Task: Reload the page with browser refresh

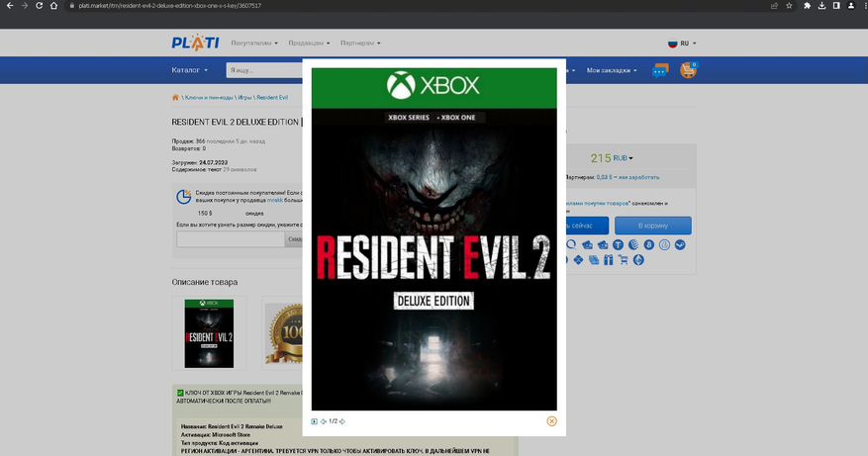Action: coord(39,6)
